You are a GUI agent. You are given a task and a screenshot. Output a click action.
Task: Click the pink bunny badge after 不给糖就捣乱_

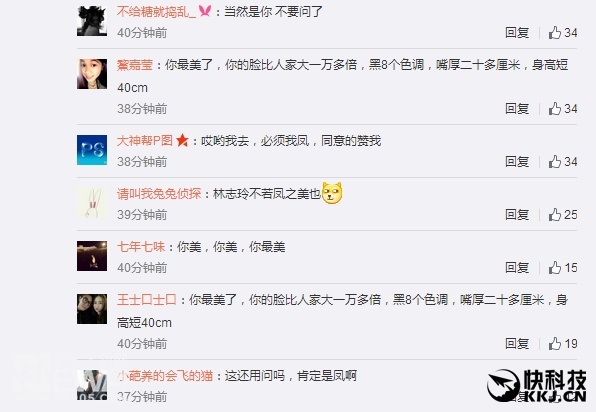pos(204,11)
